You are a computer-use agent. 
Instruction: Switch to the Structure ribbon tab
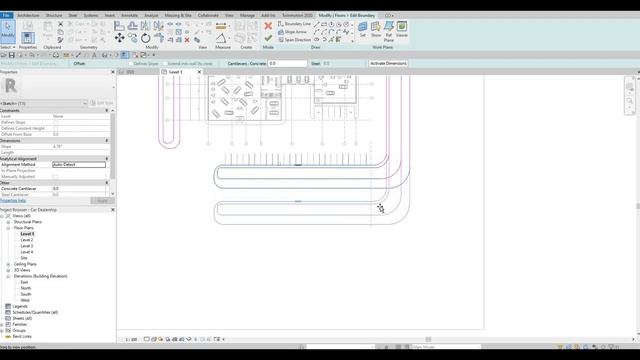pyautogui.click(x=54, y=16)
